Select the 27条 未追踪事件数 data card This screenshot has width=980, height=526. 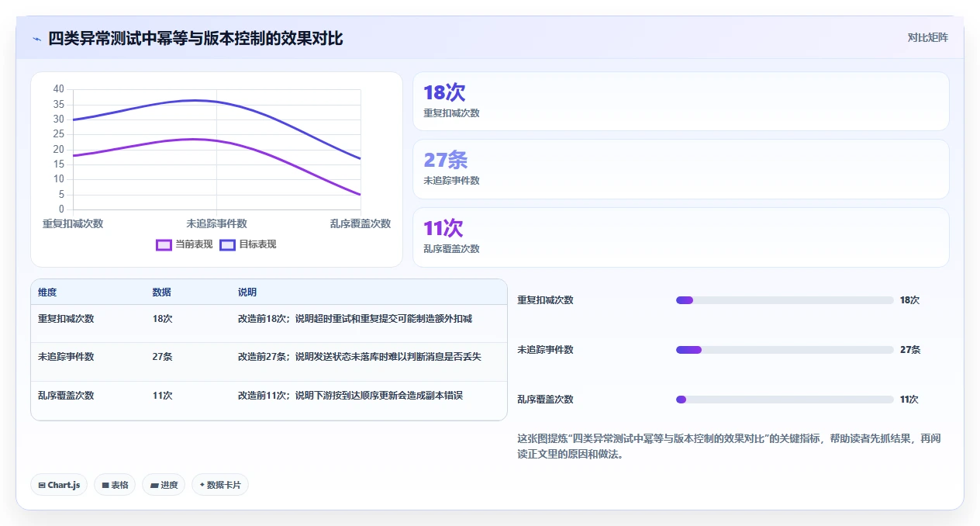coord(681,169)
